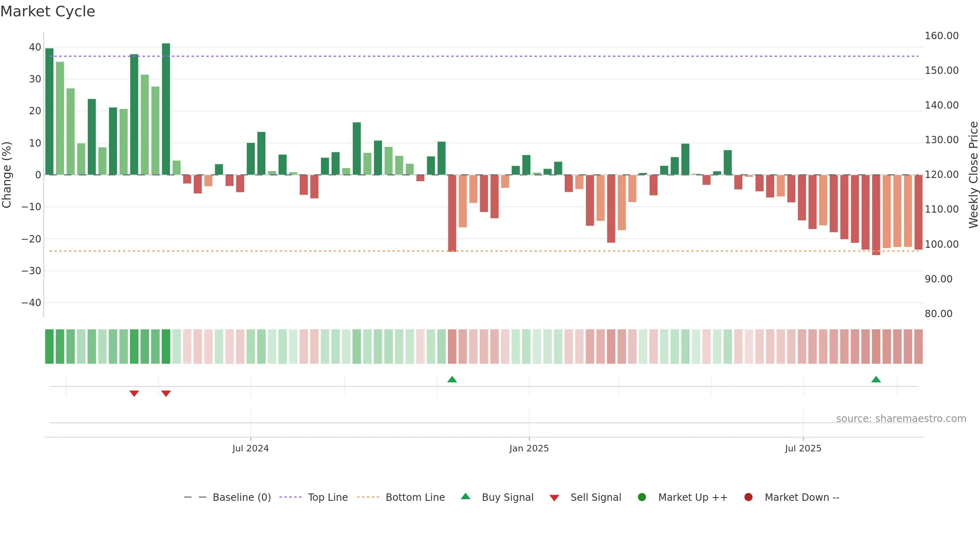
Task: Click the Change (%) axis title
Action: pos(7,175)
